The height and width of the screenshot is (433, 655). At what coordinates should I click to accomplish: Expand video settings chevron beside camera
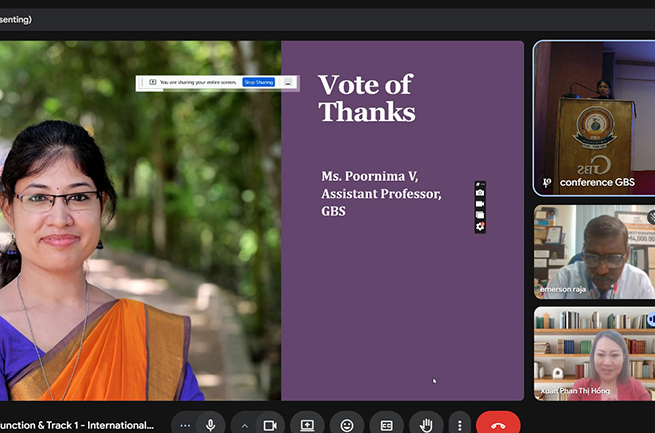[x=245, y=425]
